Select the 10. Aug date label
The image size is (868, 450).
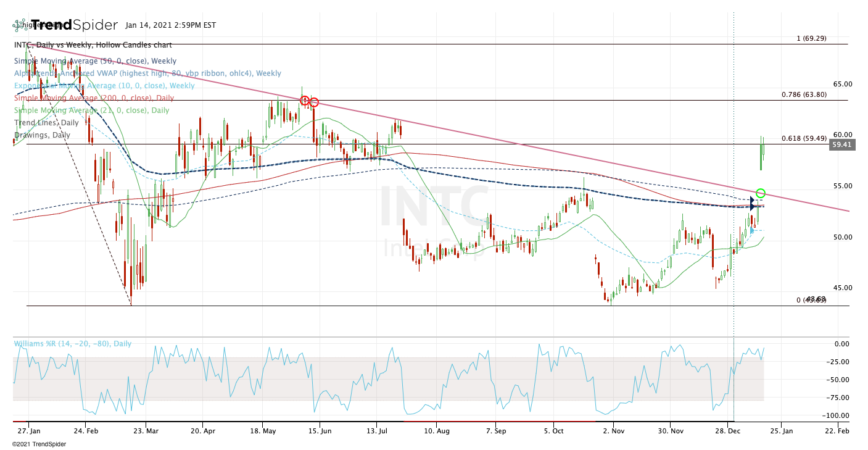436,431
